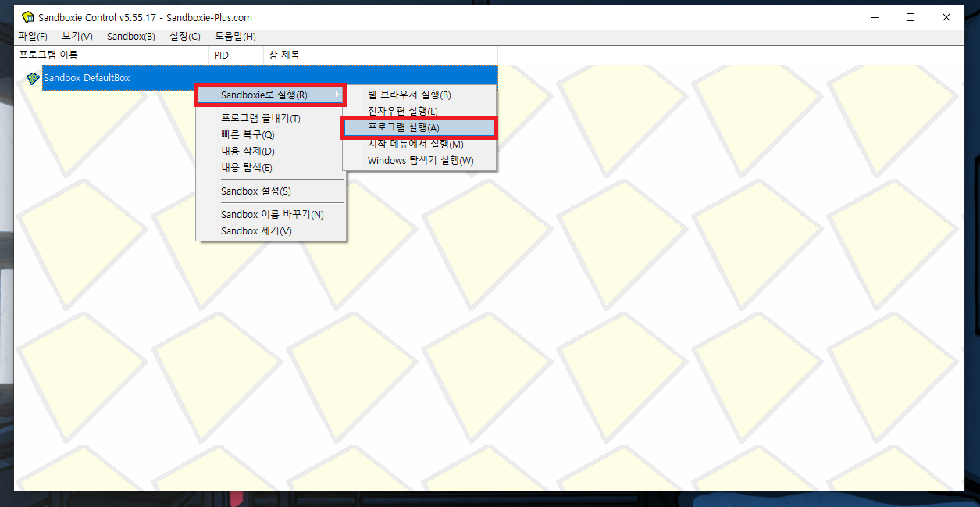Maximize the Sandboxie Control window
The width and height of the screenshot is (980, 507).
click(x=911, y=17)
